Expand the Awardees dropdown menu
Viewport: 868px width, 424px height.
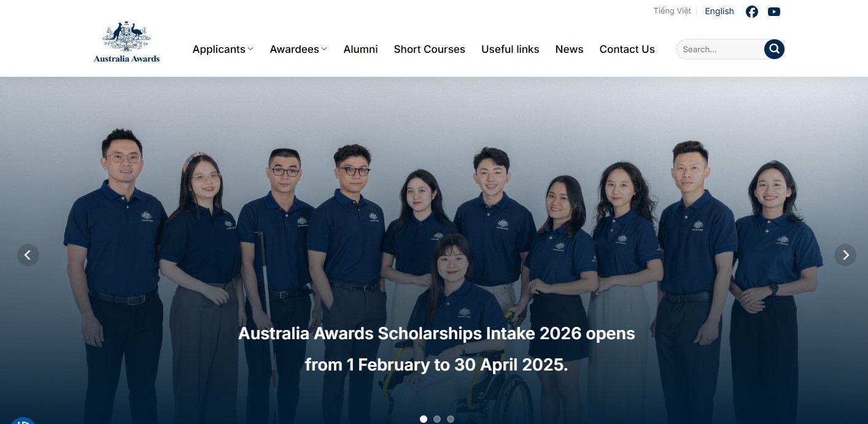[298, 49]
